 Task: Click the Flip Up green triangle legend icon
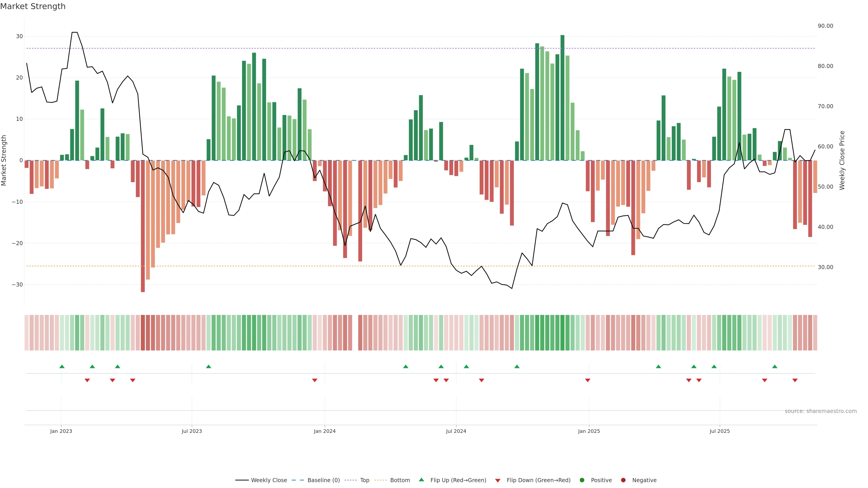point(421,480)
